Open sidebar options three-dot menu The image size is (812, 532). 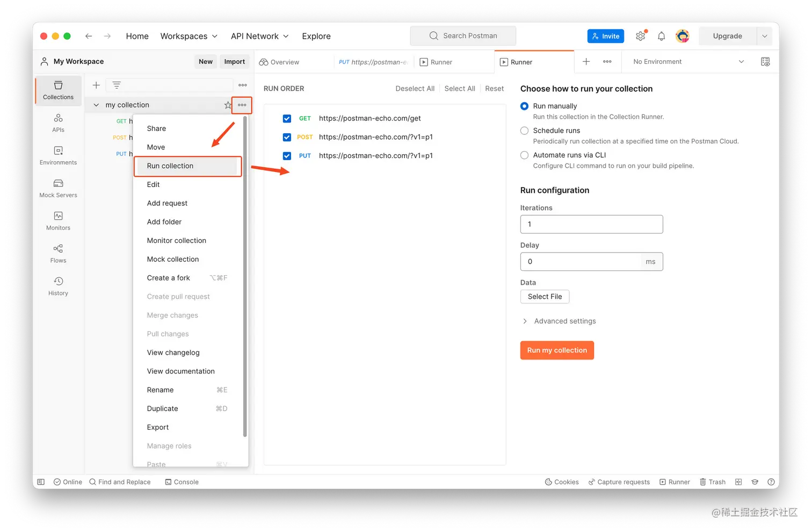(243, 85)
